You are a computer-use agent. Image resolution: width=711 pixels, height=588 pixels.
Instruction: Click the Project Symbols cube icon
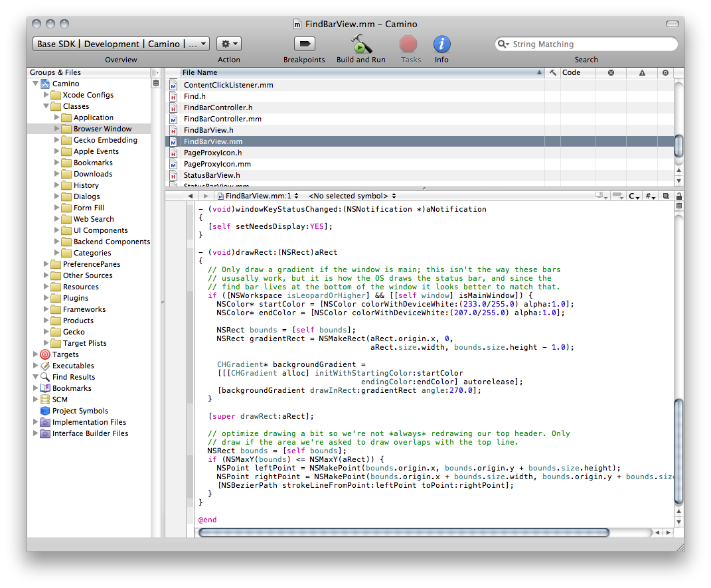pyautogui.click(x=45, y=411)
